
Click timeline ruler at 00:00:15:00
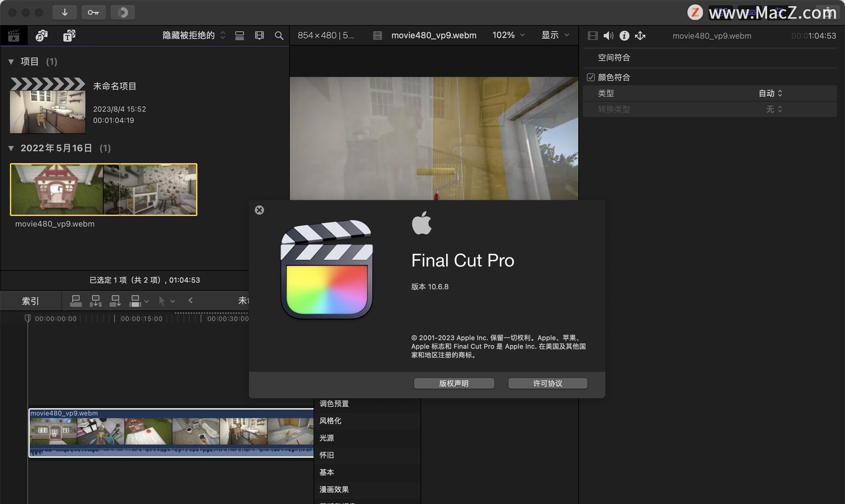[x=141, y=319]
